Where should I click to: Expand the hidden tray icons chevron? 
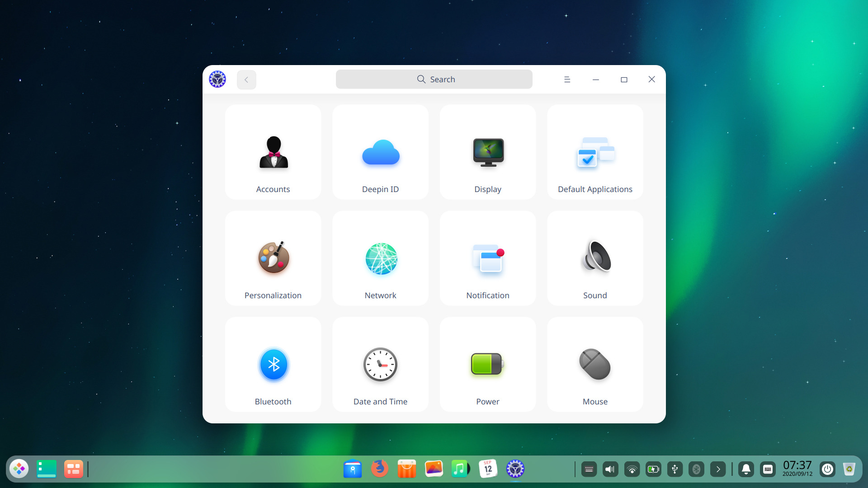pyautogui.click(x=718, y=469)
